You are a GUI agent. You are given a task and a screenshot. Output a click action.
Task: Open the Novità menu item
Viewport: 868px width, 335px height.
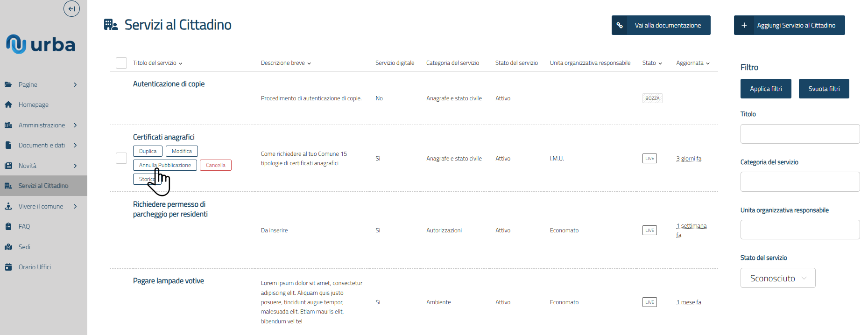[28, 166]
